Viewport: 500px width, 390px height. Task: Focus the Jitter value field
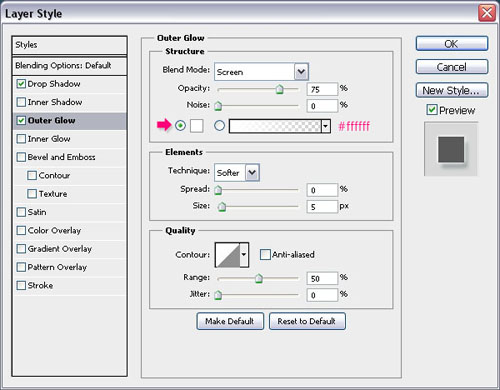click(322, 295)
